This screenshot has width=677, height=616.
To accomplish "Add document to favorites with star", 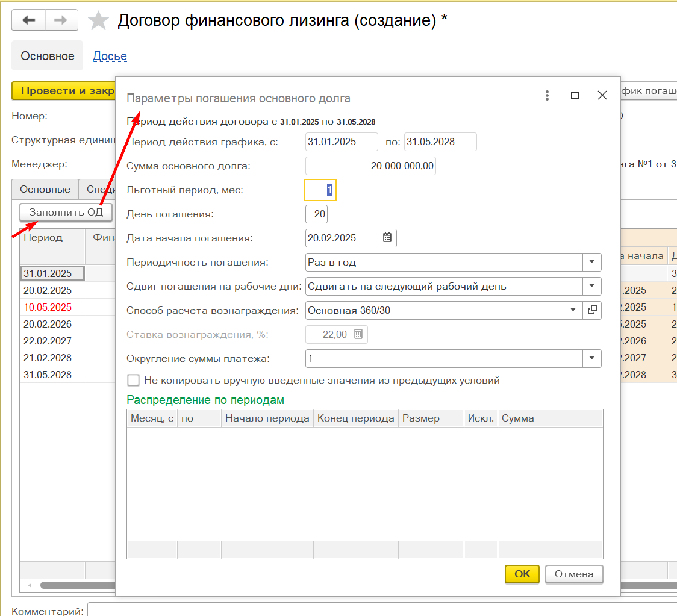I will (x=98, y=20).
